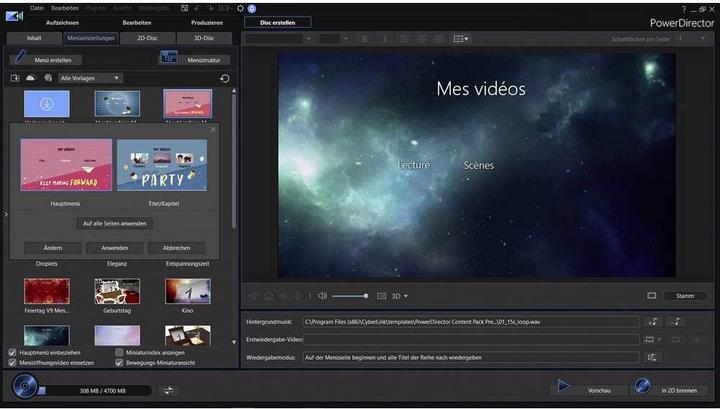720x409 pixels.
Task: Switch to the Inhalt tab
Action: point(34,38)
